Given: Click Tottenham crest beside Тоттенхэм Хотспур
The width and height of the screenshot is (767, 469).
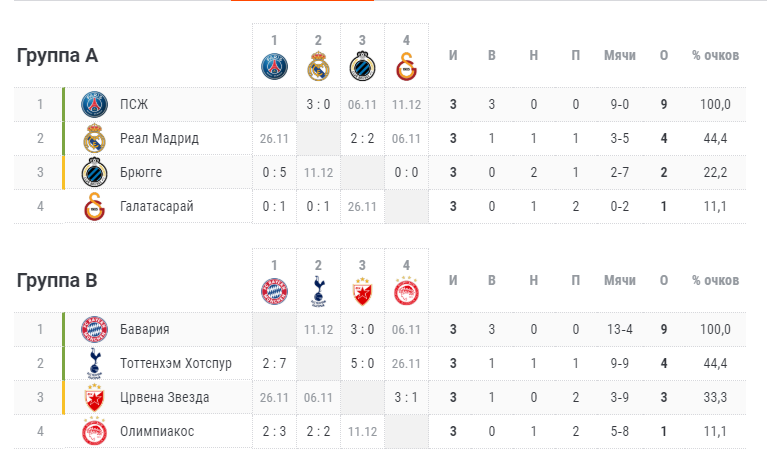Looking at the screenshot, I should tap(94, 363).
